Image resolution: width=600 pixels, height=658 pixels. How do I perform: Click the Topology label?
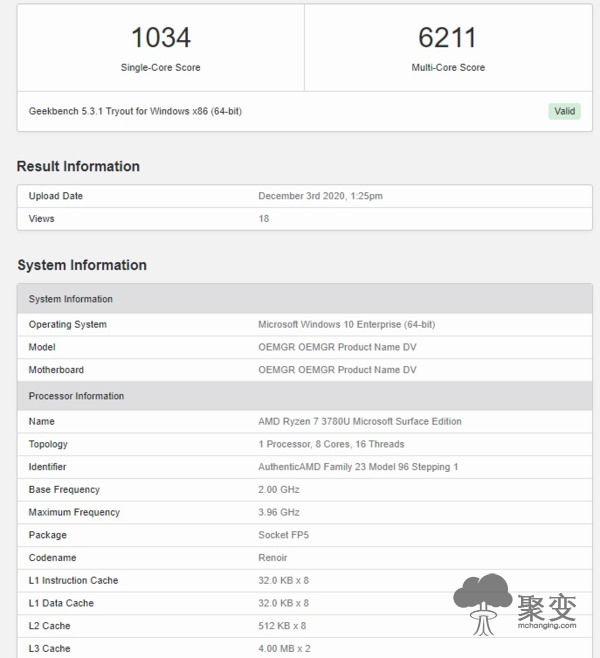tap(48, 444)
